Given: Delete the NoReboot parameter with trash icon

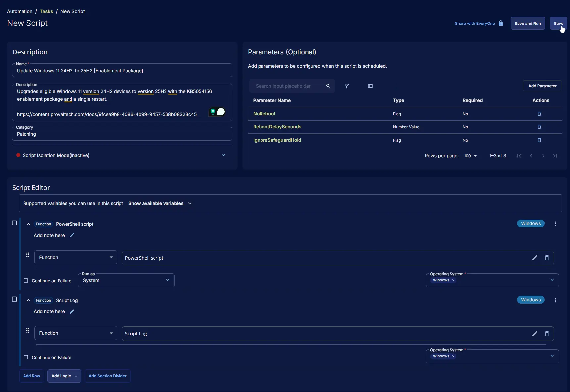Looking at the screenshot, I should (x=539, y=114).
